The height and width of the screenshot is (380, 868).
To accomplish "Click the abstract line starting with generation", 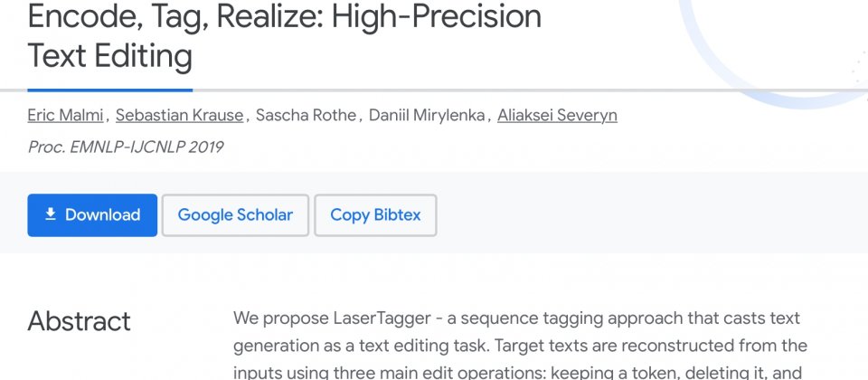I will point(520,347).
